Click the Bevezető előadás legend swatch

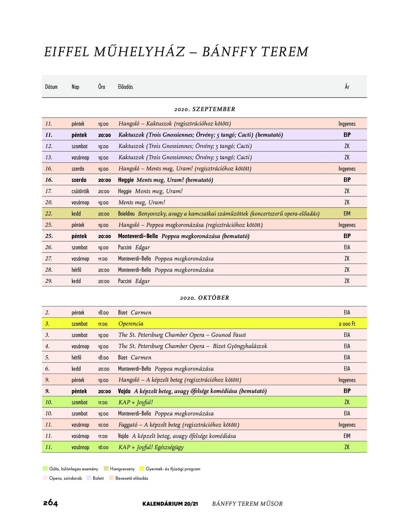[x=111, y=478]
